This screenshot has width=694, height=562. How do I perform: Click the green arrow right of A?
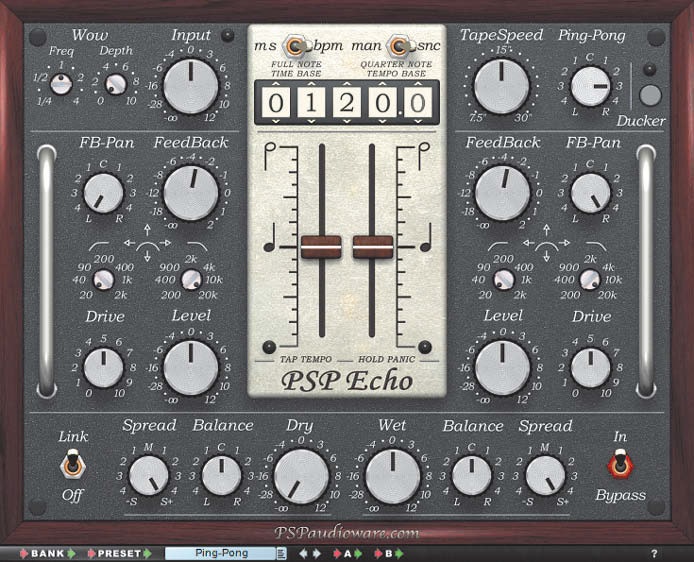tap(358, 553)
